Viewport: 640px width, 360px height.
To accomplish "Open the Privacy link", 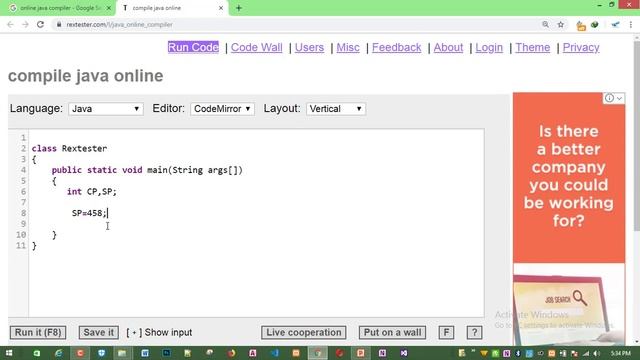I will point(581,47).
